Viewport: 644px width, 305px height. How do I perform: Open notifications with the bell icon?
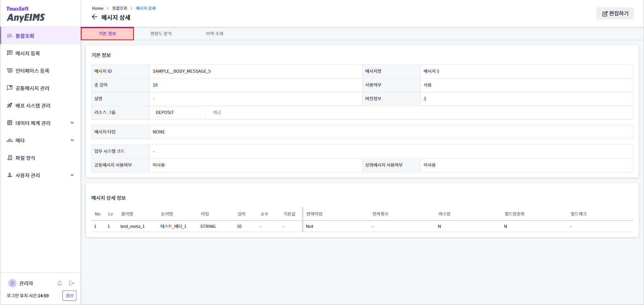[60, 283]
